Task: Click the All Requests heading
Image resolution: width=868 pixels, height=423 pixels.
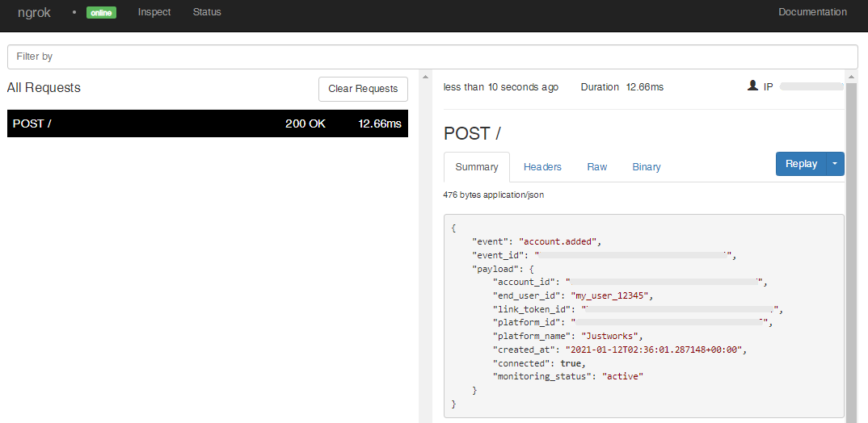Action: [44, 88]
